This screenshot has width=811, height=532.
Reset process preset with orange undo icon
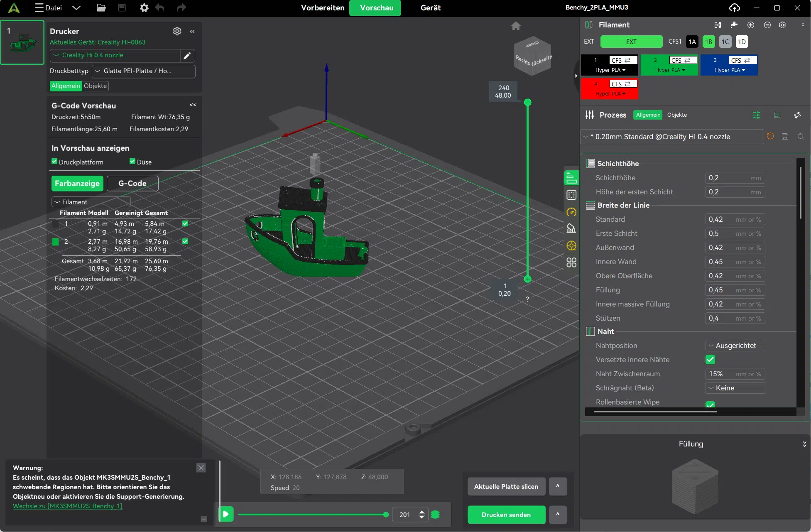(x=770, y=136)
